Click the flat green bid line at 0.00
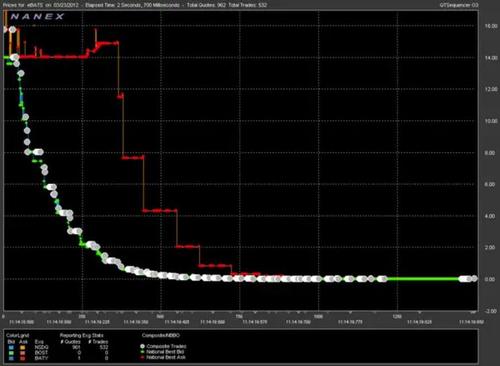The image size is (500, 366). (423, 279)
